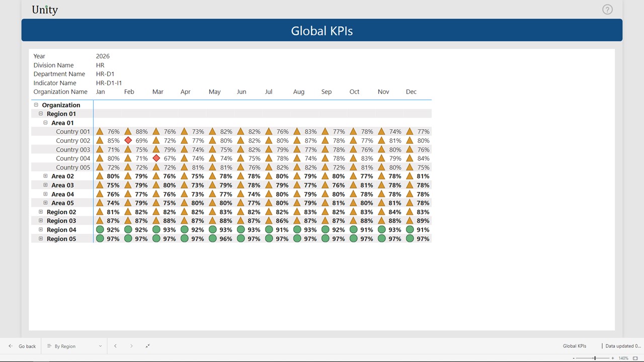The width and height of the screenshot is (644, 362).
Task: Click the 140% zoom value
Action: click(623, 358)
